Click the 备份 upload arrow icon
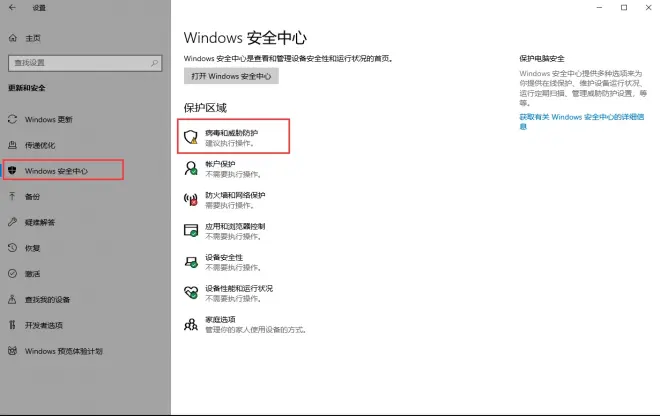The width and height of the screenshot is (660, 416). point(12,196)
